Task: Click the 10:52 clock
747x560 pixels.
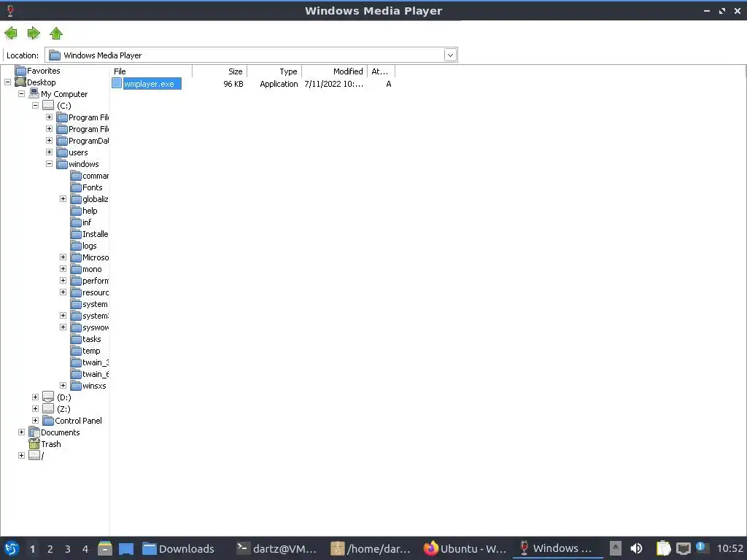Action: (x=729, y=548)
